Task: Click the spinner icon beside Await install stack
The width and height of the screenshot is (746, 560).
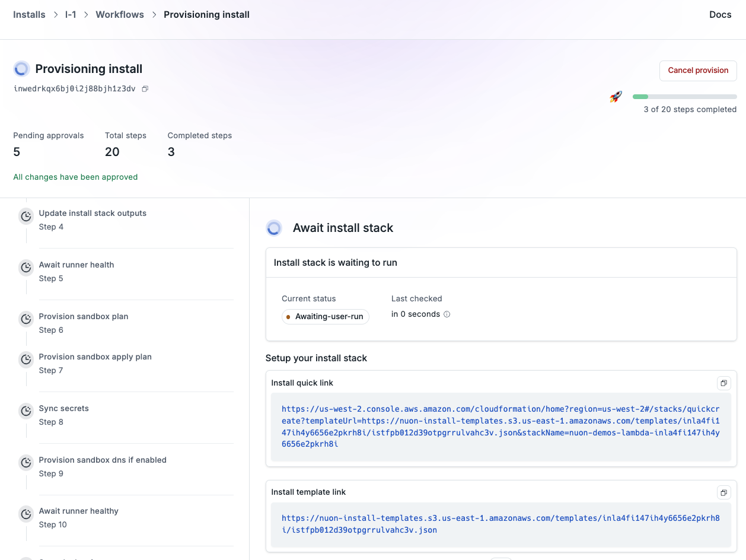Action: coord(274,228)
